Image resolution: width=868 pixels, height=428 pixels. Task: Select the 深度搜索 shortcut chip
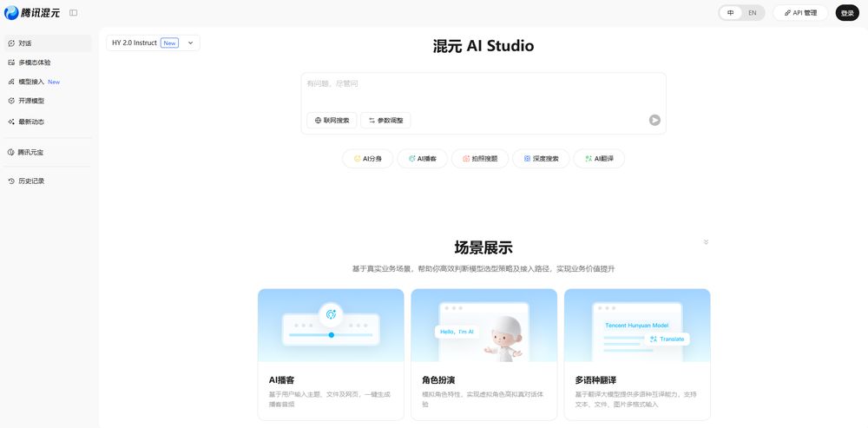(541, 158)
